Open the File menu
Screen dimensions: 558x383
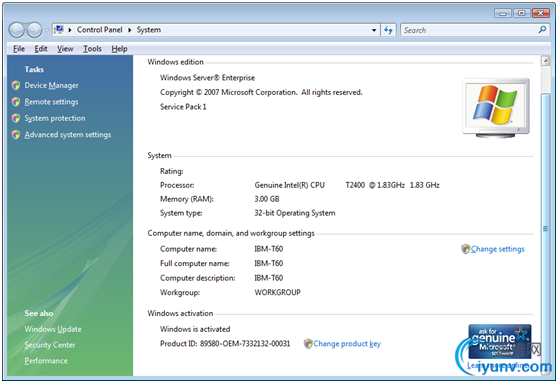click(x=19, y=49)
